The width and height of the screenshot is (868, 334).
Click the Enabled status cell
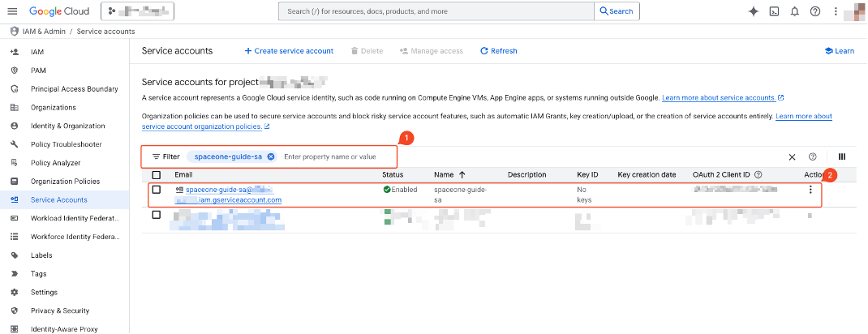[x=400, y=190]
